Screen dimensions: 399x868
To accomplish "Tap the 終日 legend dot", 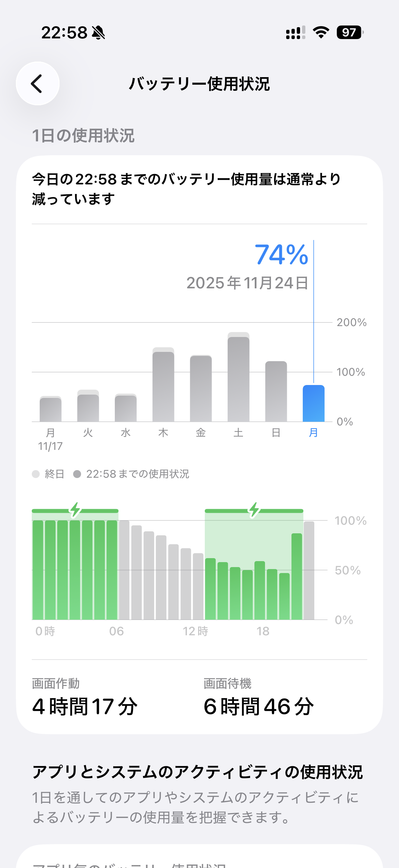I will pyautogui.click(x=36, y=474).
